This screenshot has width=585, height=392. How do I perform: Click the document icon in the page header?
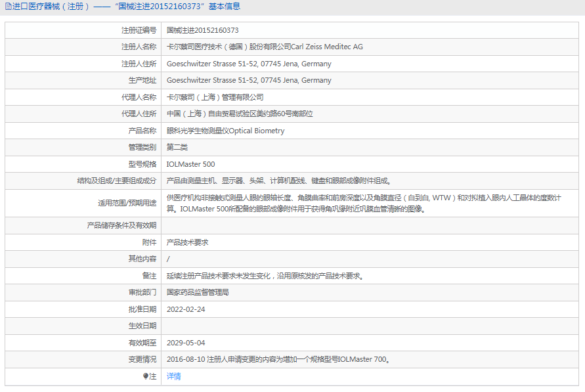(x=8, y=7)
